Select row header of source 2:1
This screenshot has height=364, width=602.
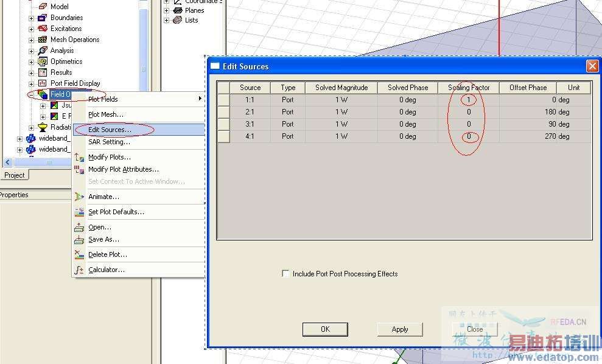click(224, 112)
